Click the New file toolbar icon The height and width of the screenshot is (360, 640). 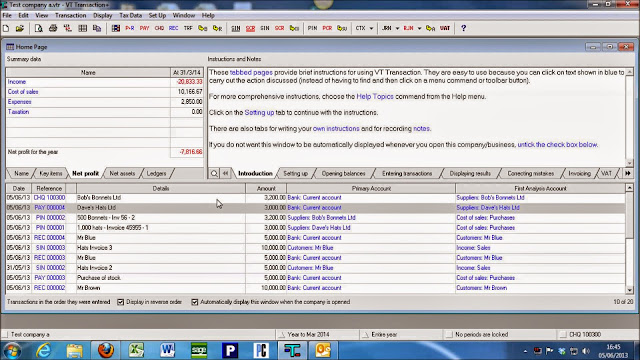point(6,28)
